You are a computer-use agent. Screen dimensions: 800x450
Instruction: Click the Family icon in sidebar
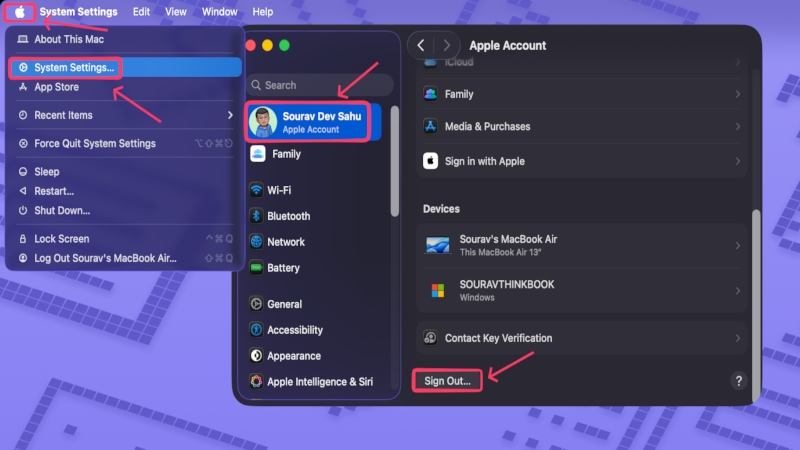click(x=258, y=154)
